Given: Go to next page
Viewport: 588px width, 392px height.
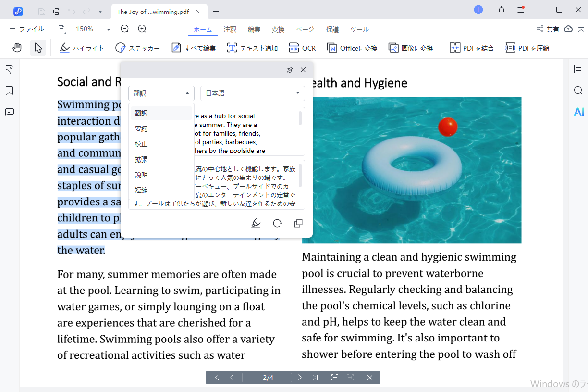Looking at the screenshot, I should 300,378.
